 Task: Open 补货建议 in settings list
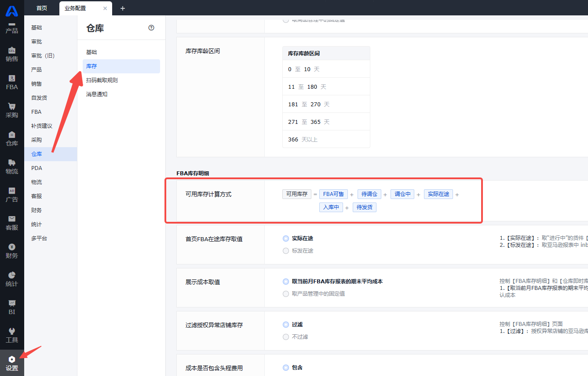pos(42,126)
